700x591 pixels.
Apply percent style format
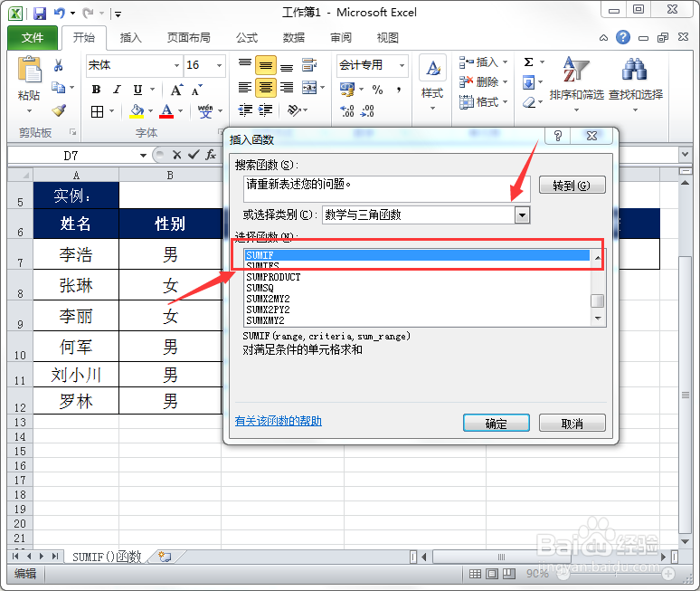pyautogui.click(x=378, y=90)
